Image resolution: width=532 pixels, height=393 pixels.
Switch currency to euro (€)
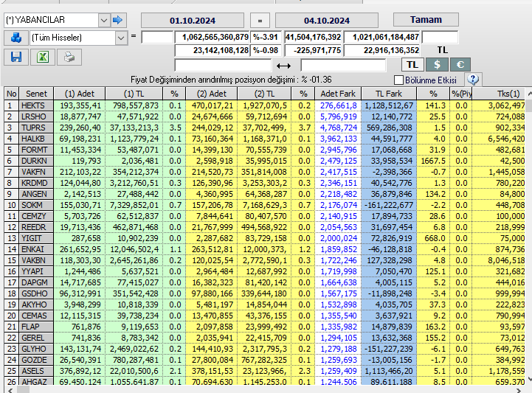[x=460, y=65]
